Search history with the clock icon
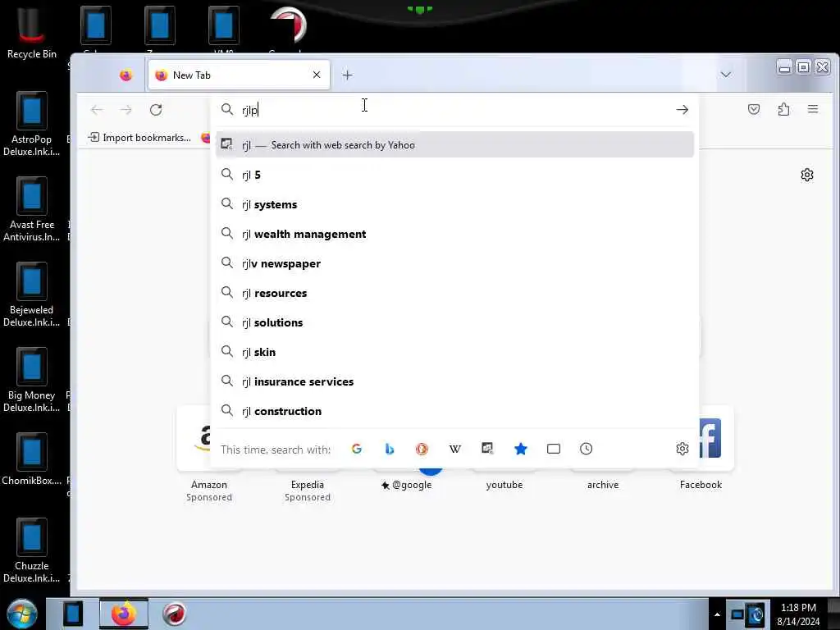840x630 pixels. point(586,449)
